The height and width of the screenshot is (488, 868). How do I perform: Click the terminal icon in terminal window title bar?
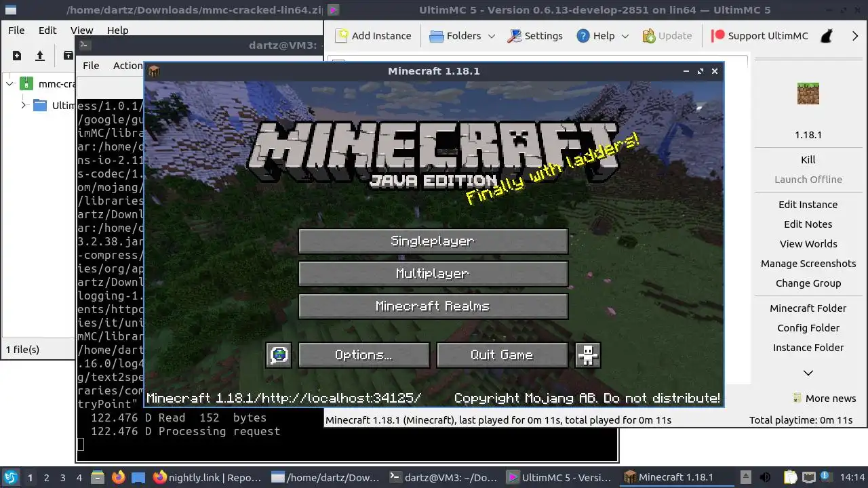click(x=85, y=45)
